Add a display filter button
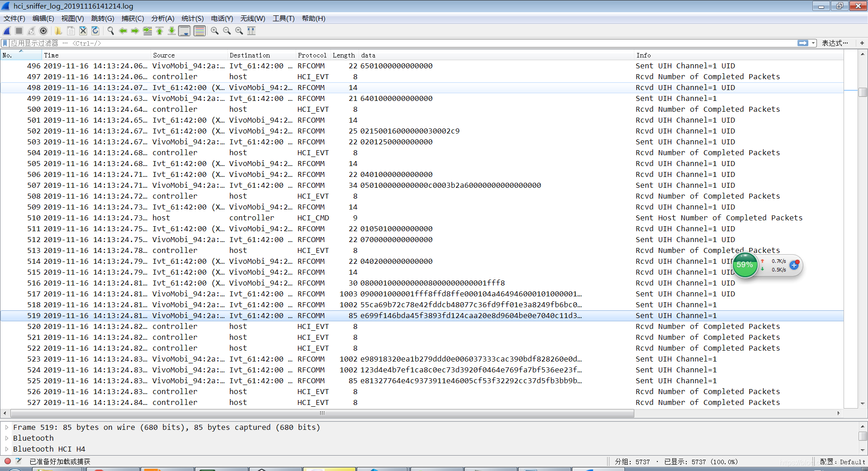868x471 pixels. pyautogui.click(x=862, y=43)
